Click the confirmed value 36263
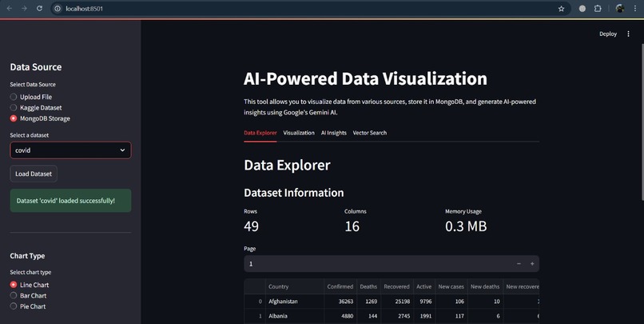644x324 pixels. pos(340,302)
